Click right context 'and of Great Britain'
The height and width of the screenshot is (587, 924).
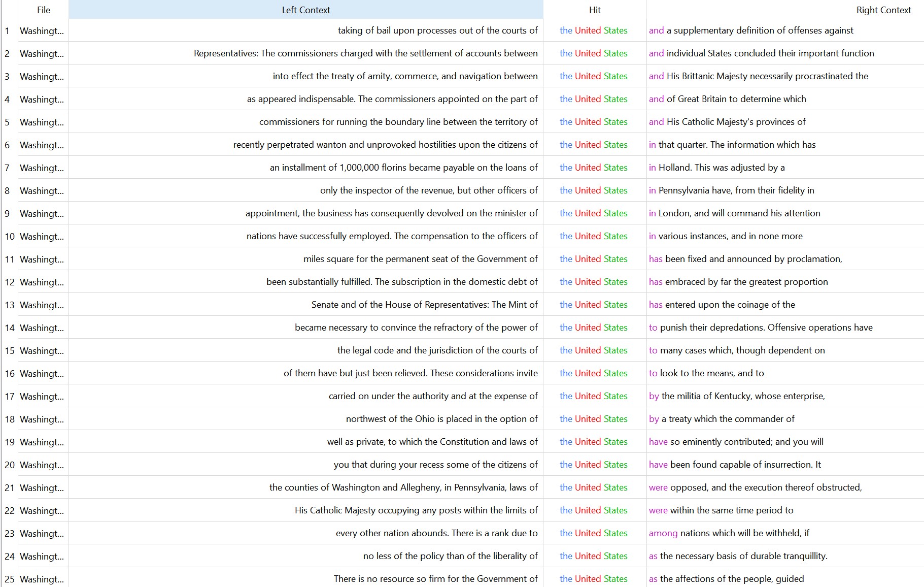[x=727, y=99]
